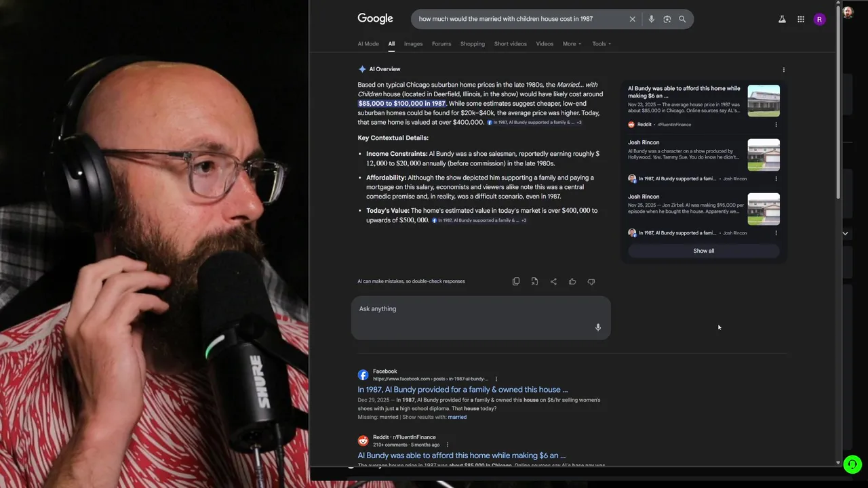Switch to AI Mode tab
This screenshot has height=488, width=868.
[368, 44]
